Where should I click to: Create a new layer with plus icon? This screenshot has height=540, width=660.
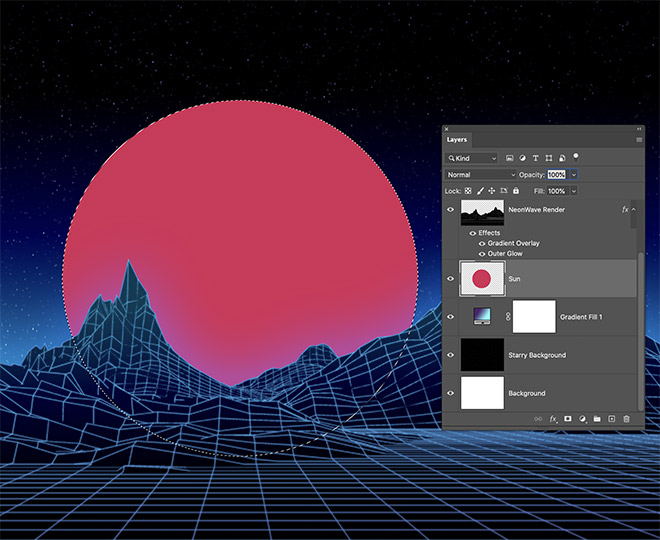(x=611, y=419)
